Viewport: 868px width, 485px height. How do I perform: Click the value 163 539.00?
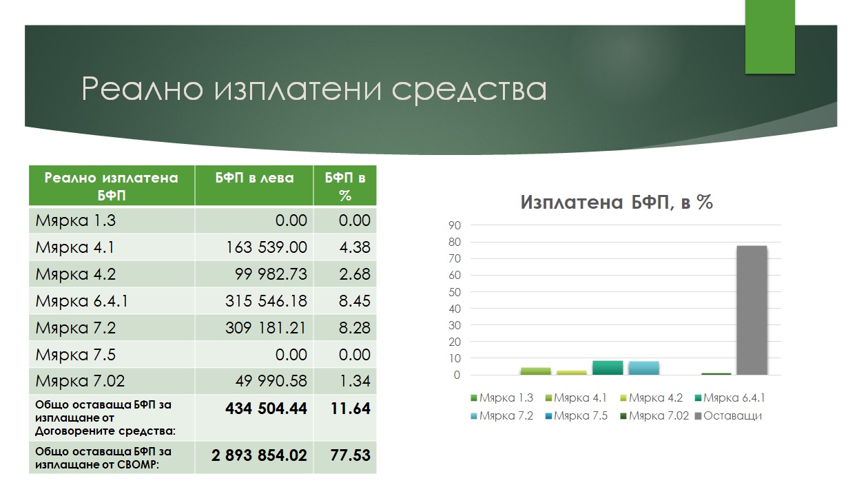266,247
